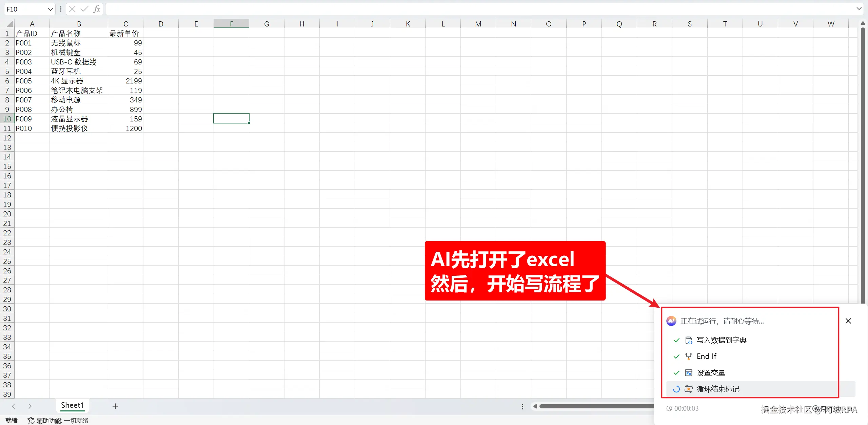Close the trial-run progress panel
The width and height of the screenshot is (868, 425).
point(848,321)
